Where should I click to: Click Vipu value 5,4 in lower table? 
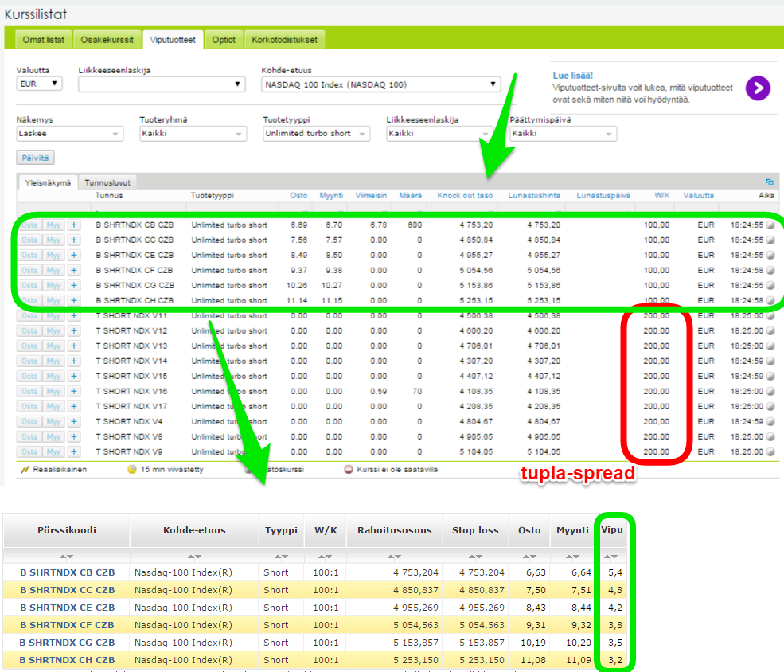(x=615, y=572)
